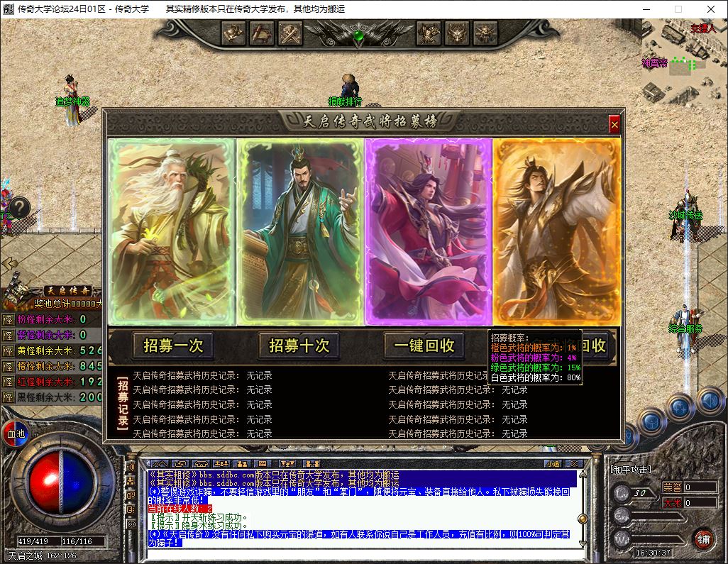Click the double up-arrow chat toolbar icon
Screen dimensions: 728x564
click(159, 463)
